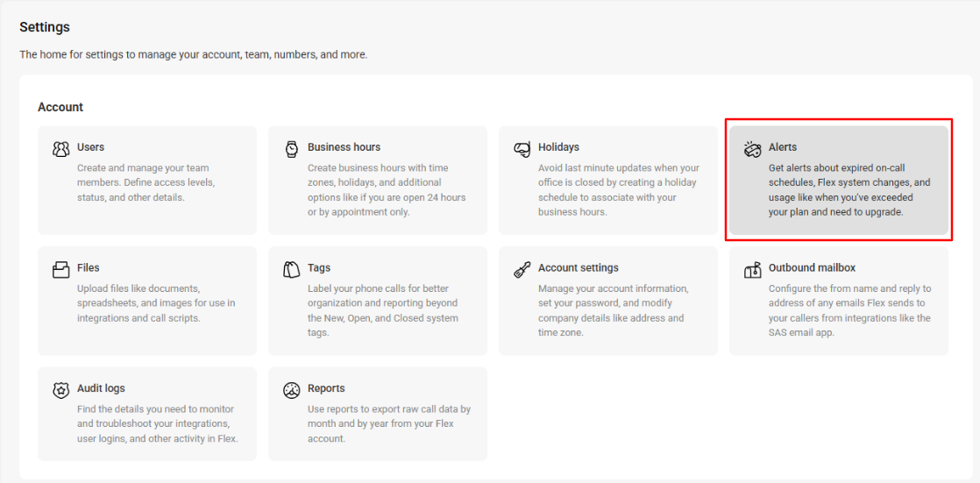The height and width of the screenshot is (483, 980).
Task: Click the Account settings tools icon
Action: point(522,269)
